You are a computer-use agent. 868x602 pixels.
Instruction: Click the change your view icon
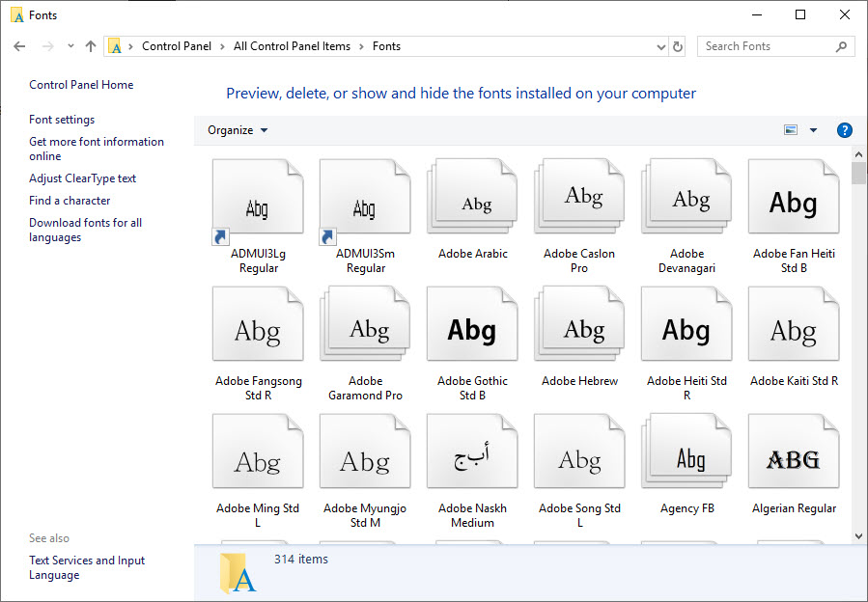click(790, 129)
